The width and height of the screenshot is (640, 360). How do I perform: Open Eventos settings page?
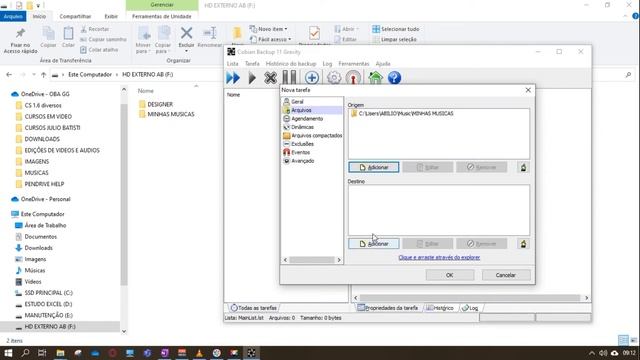pos(300,152)
